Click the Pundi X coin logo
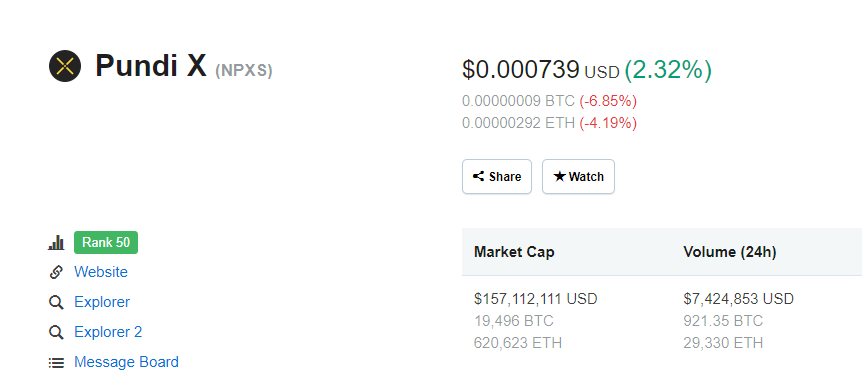The height and width of the screenshot is (375, 862). (x=65, y=66)
